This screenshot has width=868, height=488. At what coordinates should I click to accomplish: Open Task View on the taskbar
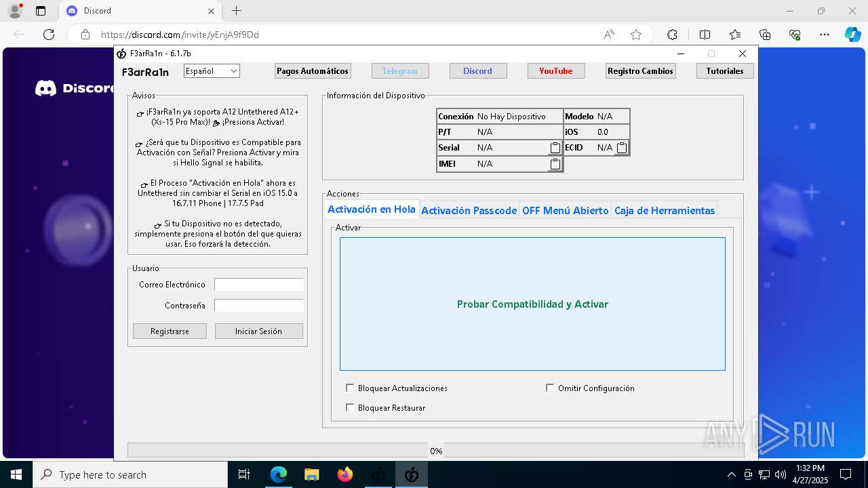[244, 474]
